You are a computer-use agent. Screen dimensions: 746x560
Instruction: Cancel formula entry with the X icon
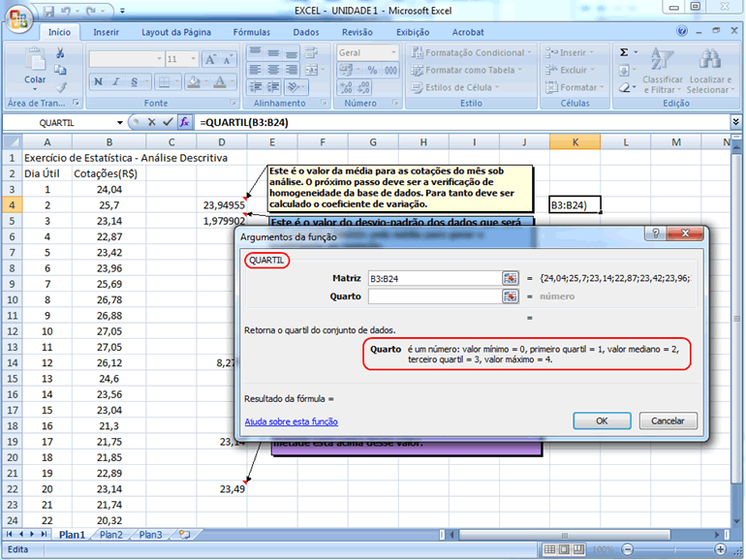[x=152, y=123]
